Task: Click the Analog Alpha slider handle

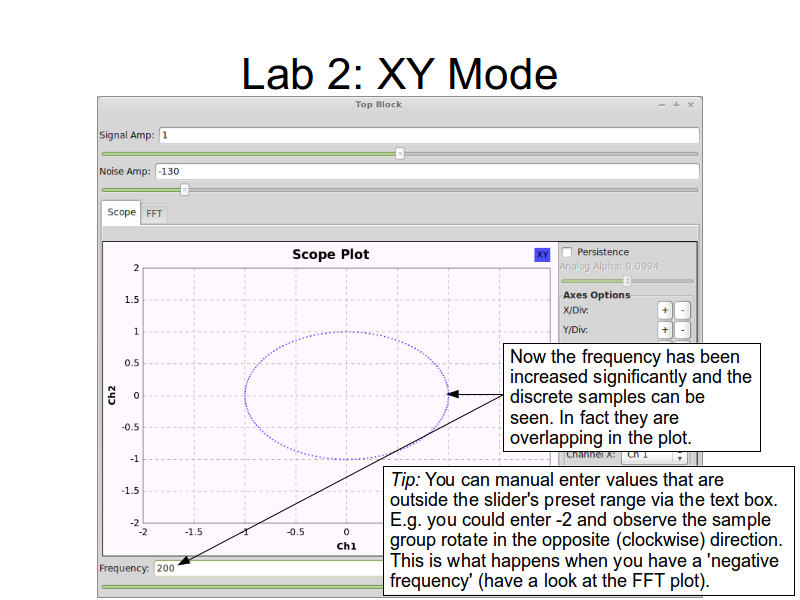Action: (x=627, y=281)
